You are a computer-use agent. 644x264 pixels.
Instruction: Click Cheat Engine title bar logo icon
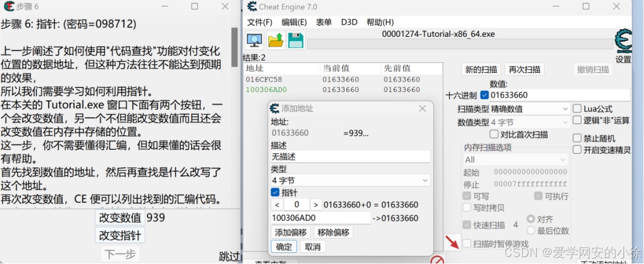[252, 6]
